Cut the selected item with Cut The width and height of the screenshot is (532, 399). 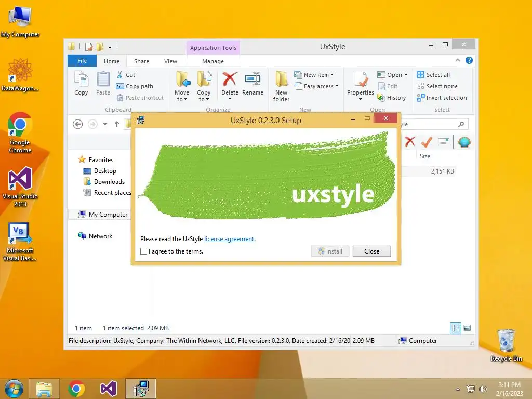coord(126,75)
